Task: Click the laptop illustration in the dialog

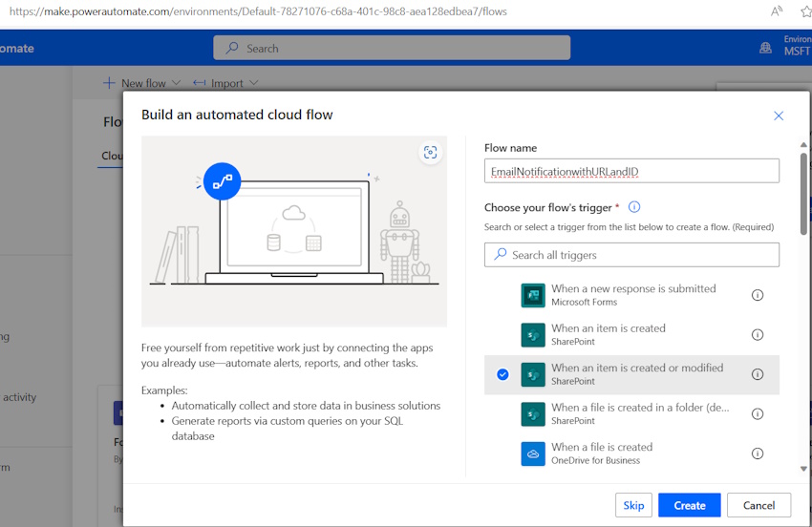Action: pos(294,232)
